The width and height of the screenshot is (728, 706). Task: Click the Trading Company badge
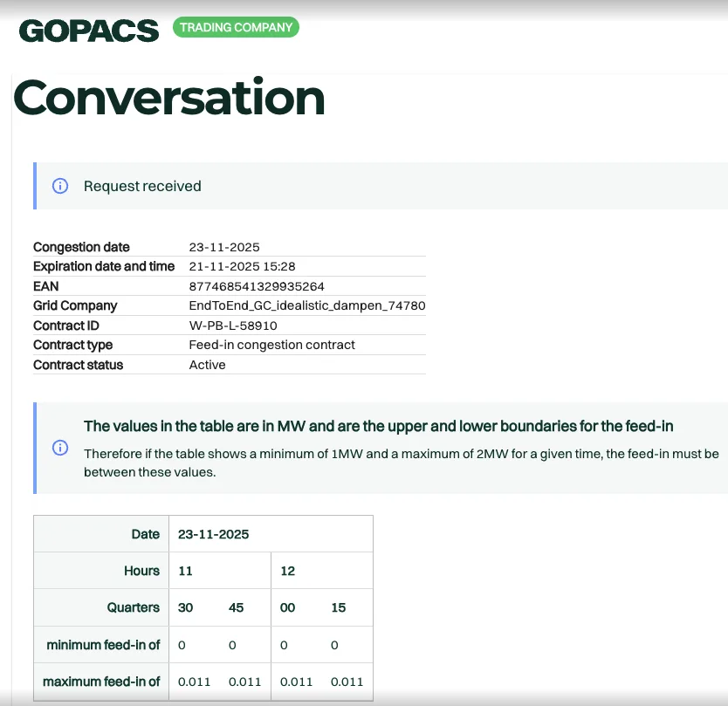(x=236, y=27)
